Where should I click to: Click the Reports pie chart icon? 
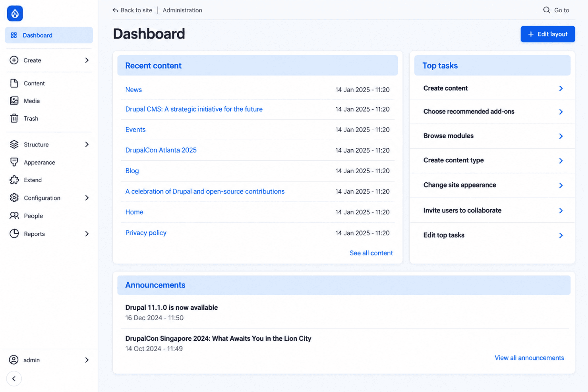tap(14, 234)
